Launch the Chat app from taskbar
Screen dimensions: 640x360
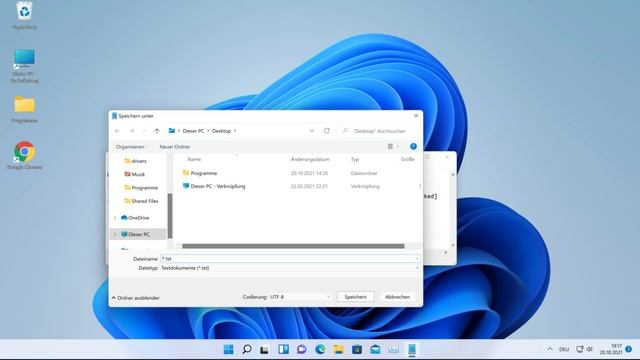[x=302, y=349]
